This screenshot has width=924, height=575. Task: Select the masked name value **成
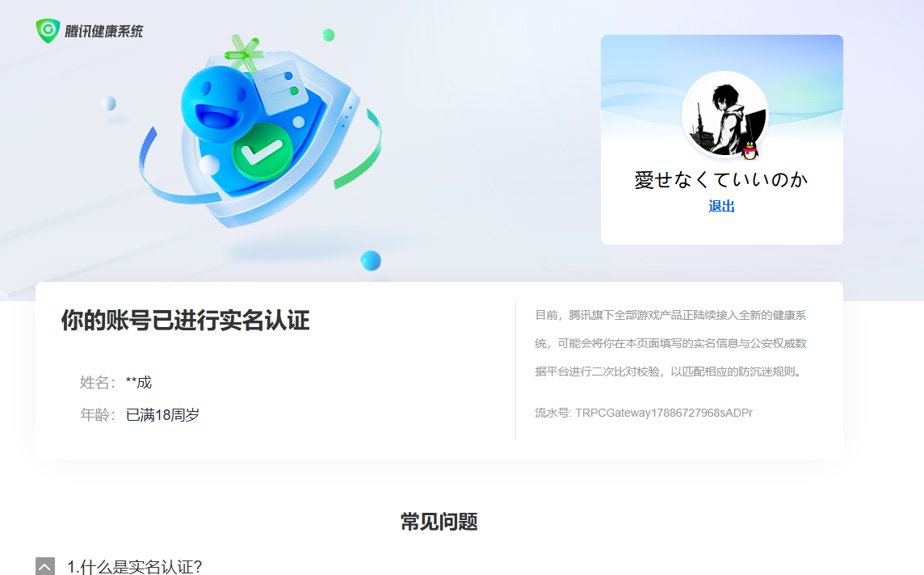tap(139, 382)
